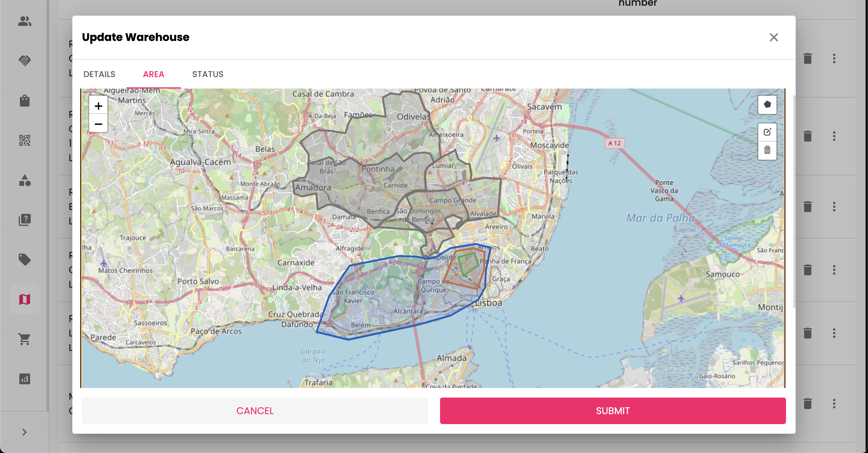Click the delete layers trash icon on map

pyautogui.click(x=767, y=150)
